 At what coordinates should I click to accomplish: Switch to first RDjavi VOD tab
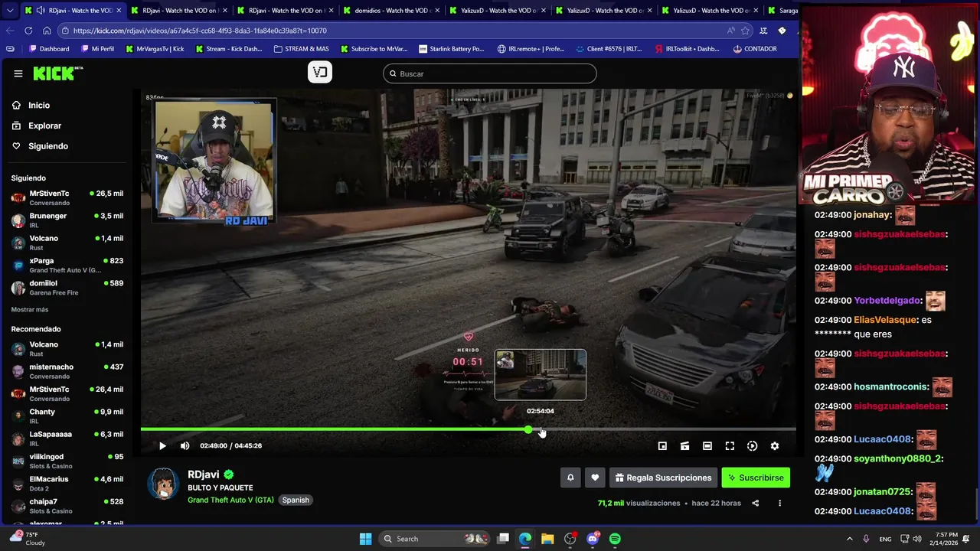(x=73, y=10)
